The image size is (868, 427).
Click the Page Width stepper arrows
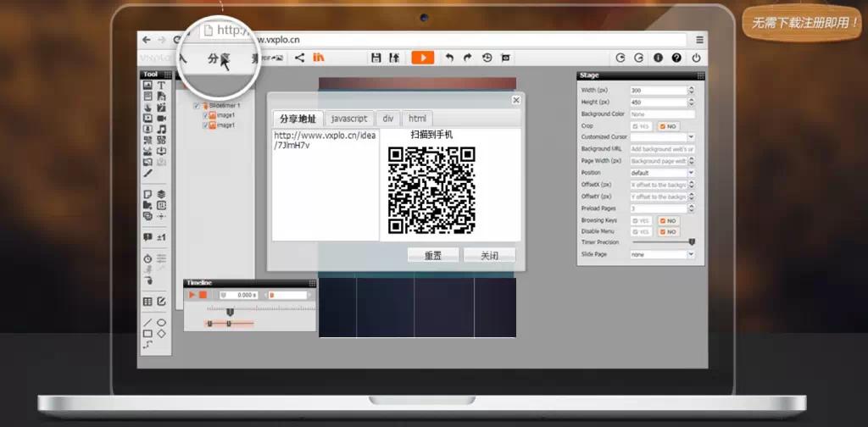pyautogui.click(x=691, y=161)
